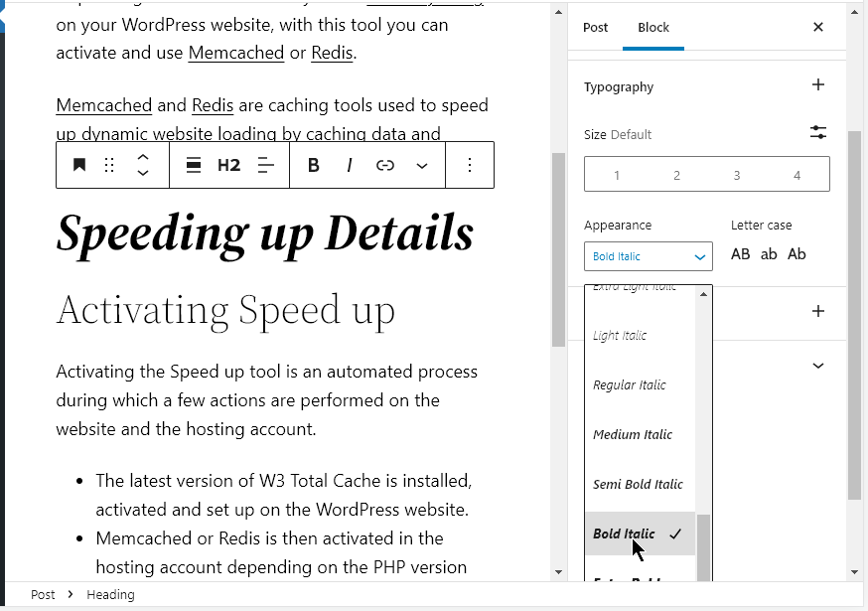Open the text alignment icon in toolbar

tap(265, 165)
